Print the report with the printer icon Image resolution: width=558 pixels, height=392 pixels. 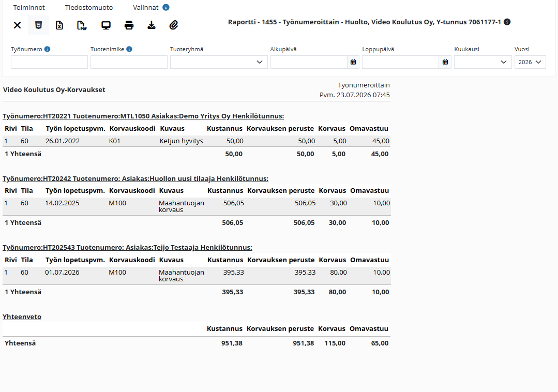(129, 25)
